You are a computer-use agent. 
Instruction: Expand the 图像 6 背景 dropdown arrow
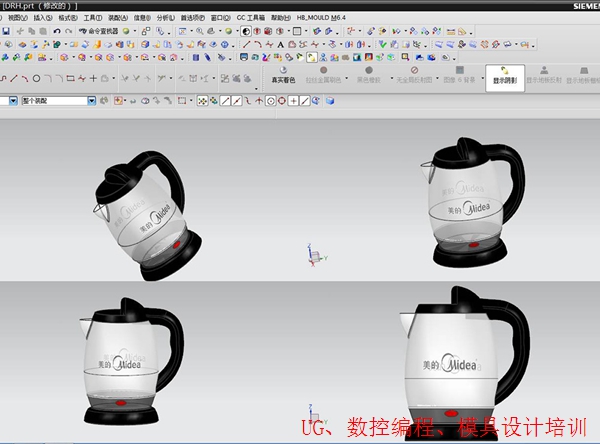pos(482,79)
